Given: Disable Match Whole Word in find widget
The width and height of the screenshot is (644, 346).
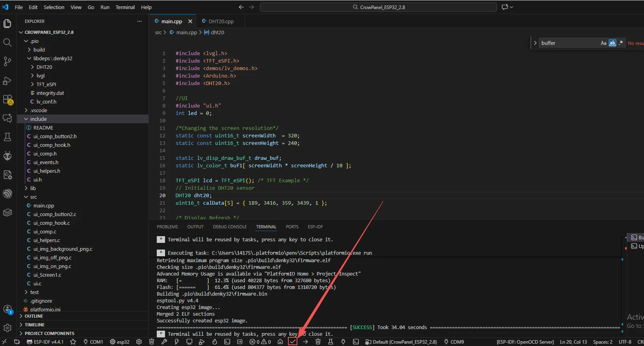Looking at the screenshot, I should [x=612, y=43].
